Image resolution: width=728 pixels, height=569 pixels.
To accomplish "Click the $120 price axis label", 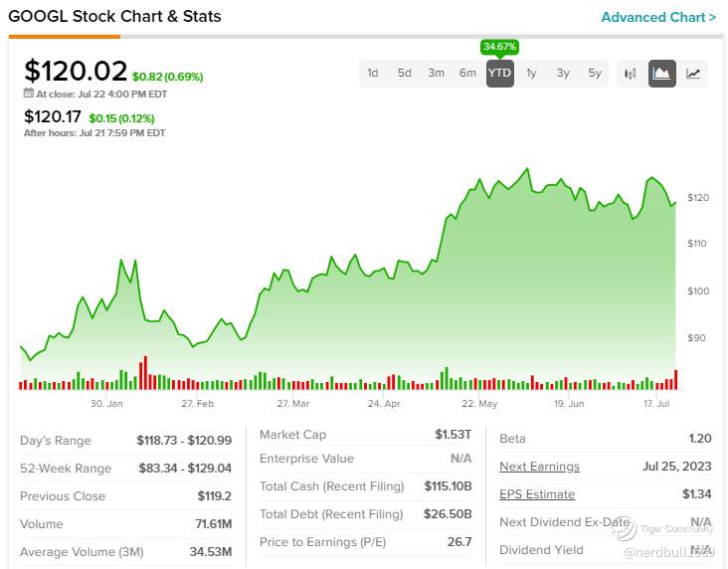I will click(698, 197).
